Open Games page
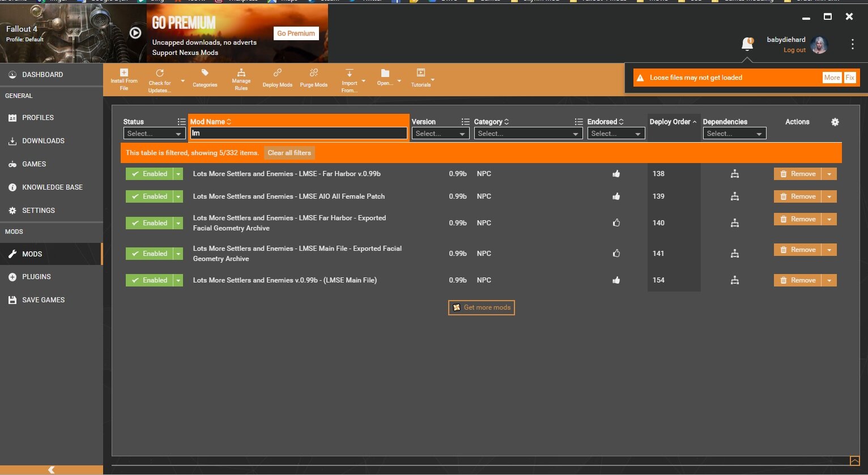This screenshot has height=475, width=868. click(52, 164)
